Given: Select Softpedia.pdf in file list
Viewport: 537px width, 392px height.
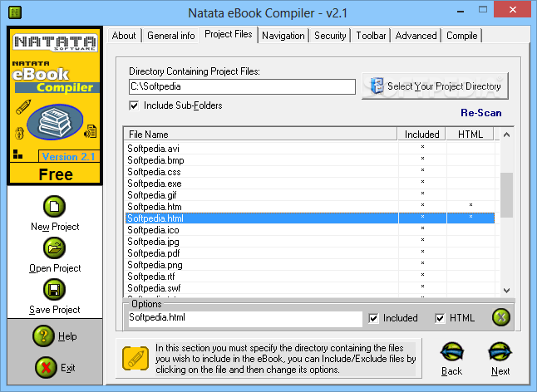Looking at the screenshot, I should click(x=309, y=253).
